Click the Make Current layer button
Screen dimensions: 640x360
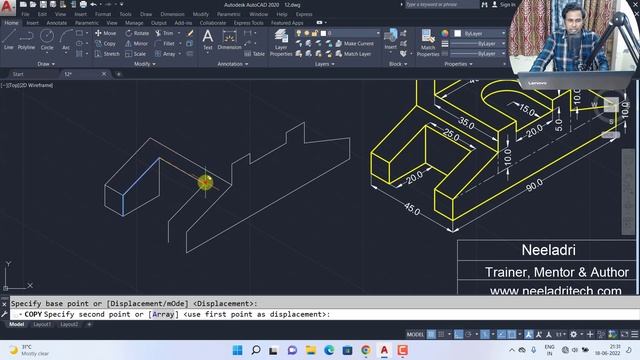click(x=354, y=43)
